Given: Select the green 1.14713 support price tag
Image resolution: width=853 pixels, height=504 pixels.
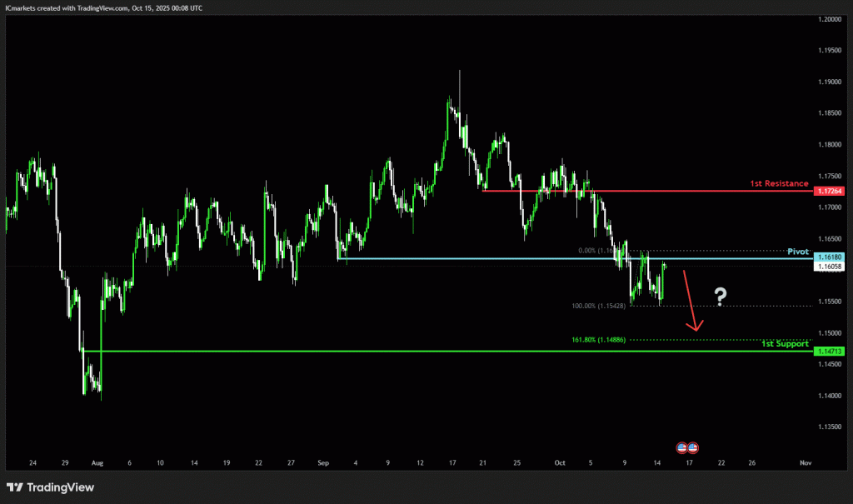Looking at the screenshot, I should [x=830, y=352].
